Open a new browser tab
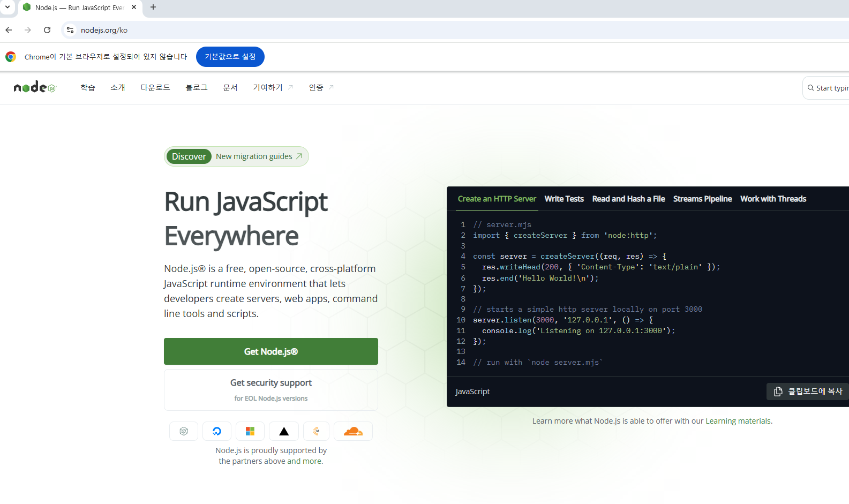The image size is (849, 504). click(x=153, y=7)
